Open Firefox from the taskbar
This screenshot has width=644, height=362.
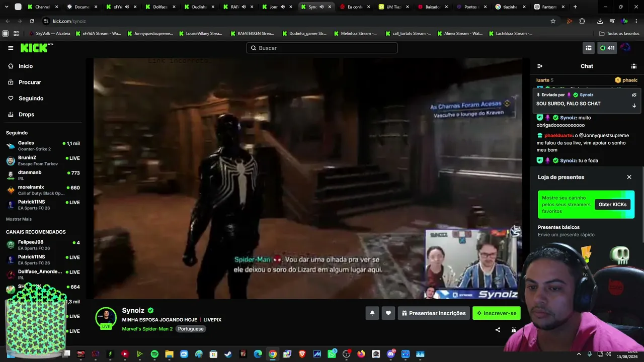[x=361, y=354]
